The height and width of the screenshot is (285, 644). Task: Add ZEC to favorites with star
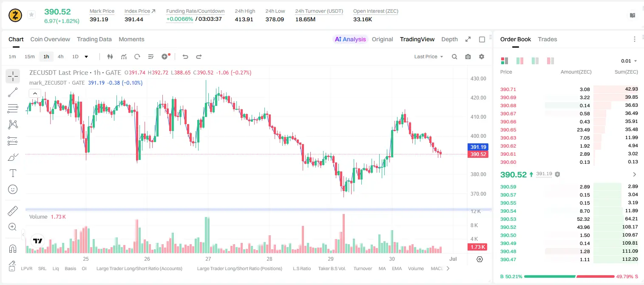(31, 15)
